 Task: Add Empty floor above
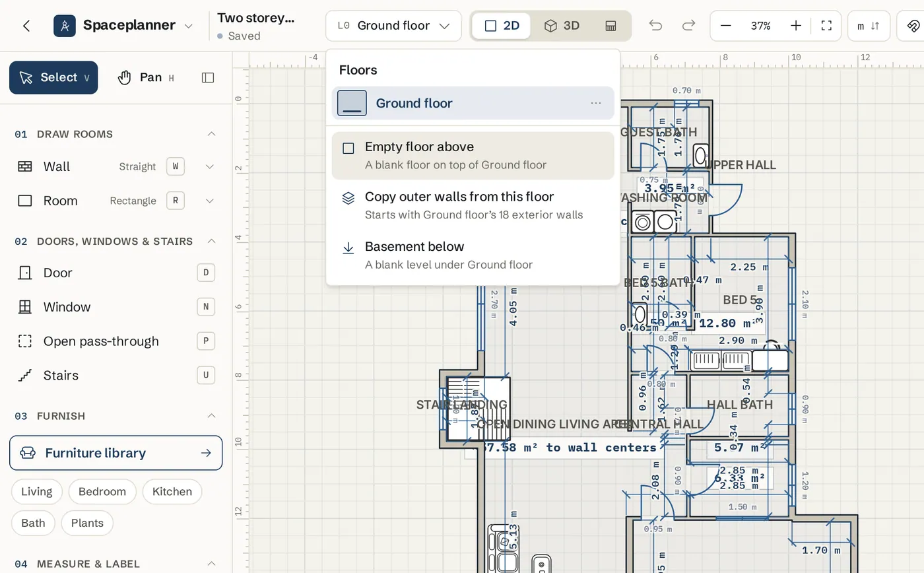click(473, 156)
